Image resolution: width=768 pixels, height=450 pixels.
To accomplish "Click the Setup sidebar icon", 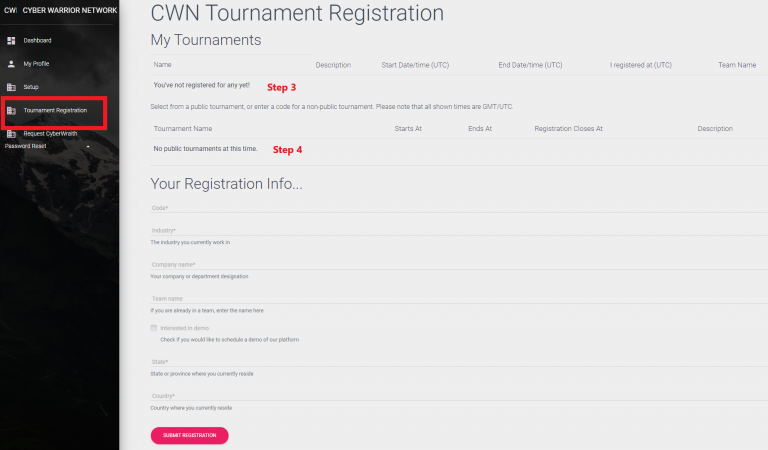I will tap(11, 87).
